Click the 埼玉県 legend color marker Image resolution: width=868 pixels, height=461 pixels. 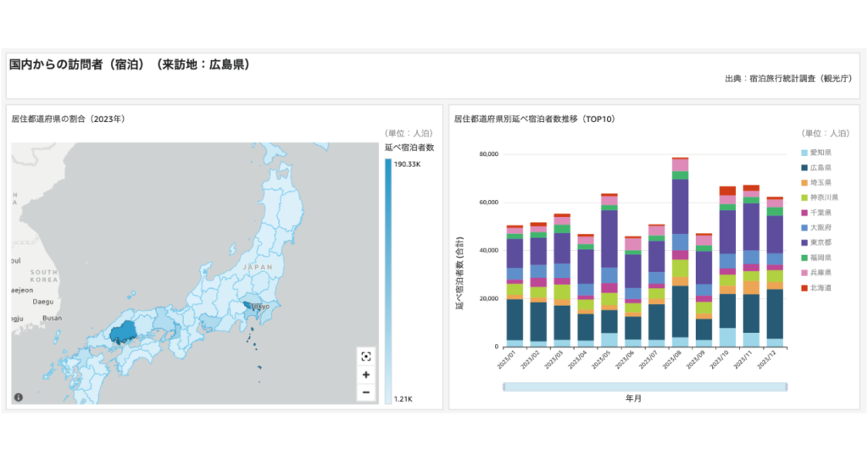[804, 182]
